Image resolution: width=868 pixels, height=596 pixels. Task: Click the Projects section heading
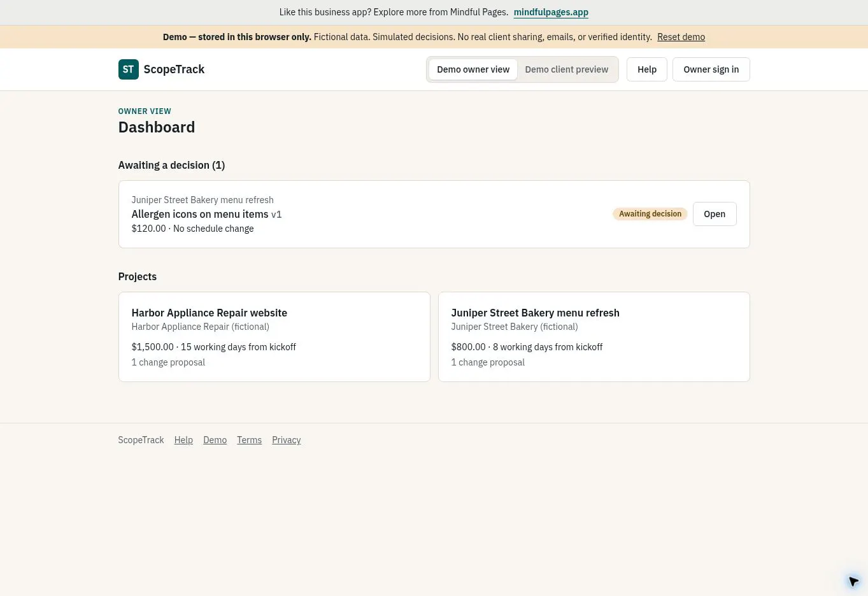click(x=137, y=276)
